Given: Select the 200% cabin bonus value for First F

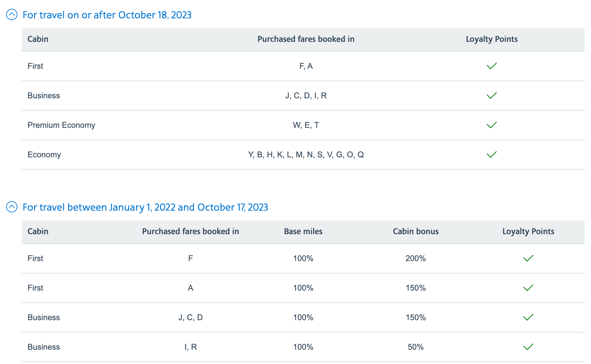Looking at the screenshot, I should [x=415, y=259].
